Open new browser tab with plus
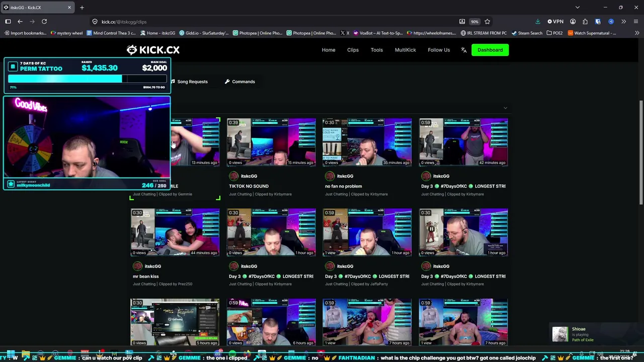Image resolution: width=644 pixels, height=362 pixels. pyautogui.click(x=82, y=8)
